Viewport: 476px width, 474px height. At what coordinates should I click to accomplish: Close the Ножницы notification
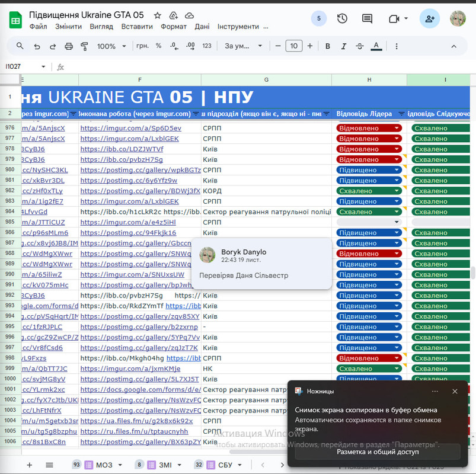pyautogui.click(x=455, y=391)
